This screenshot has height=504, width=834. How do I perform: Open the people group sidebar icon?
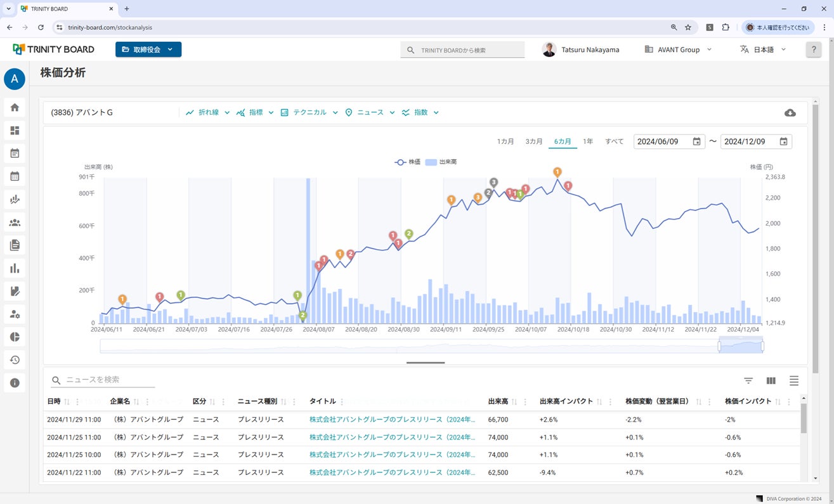[x=15, y=223]
